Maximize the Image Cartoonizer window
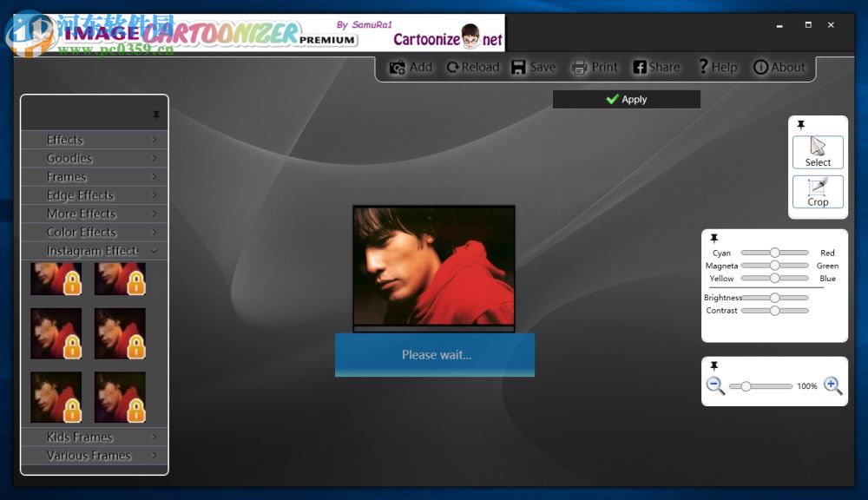This screenshot has height=500, width=868. (x=808, y=25)
